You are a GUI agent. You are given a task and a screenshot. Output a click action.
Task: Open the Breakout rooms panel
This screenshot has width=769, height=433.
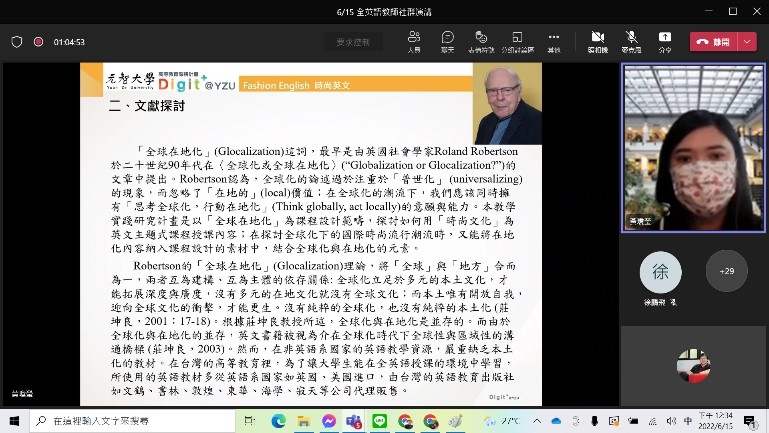point(517,41)
